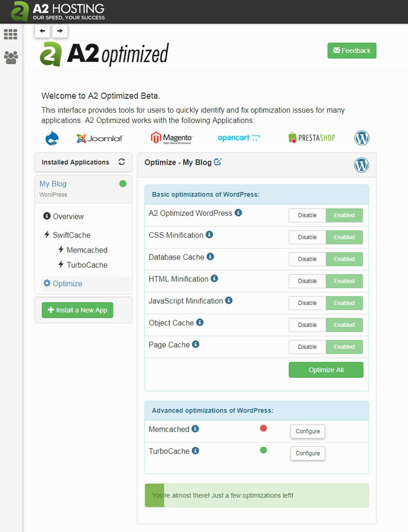Click the PrestaShop logo
The width and height of the screenshot is (408, 532).
[x=311, y=137]
